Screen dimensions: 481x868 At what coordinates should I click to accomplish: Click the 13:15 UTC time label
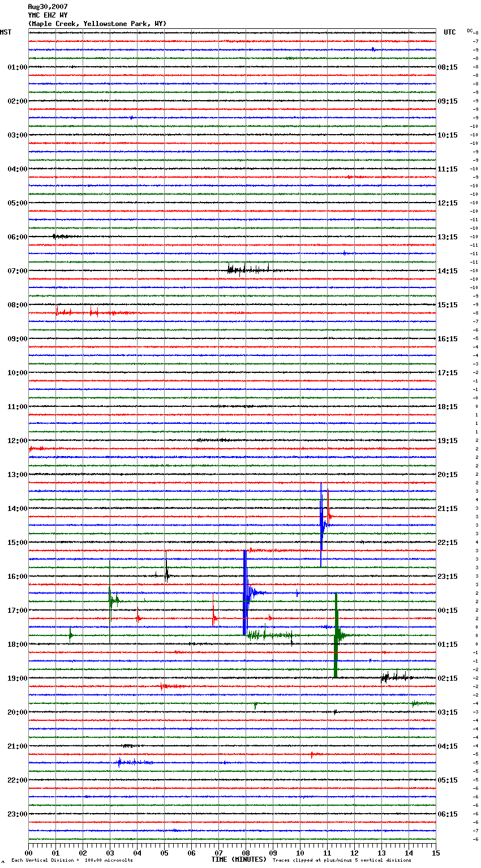(x=448, y=237)
